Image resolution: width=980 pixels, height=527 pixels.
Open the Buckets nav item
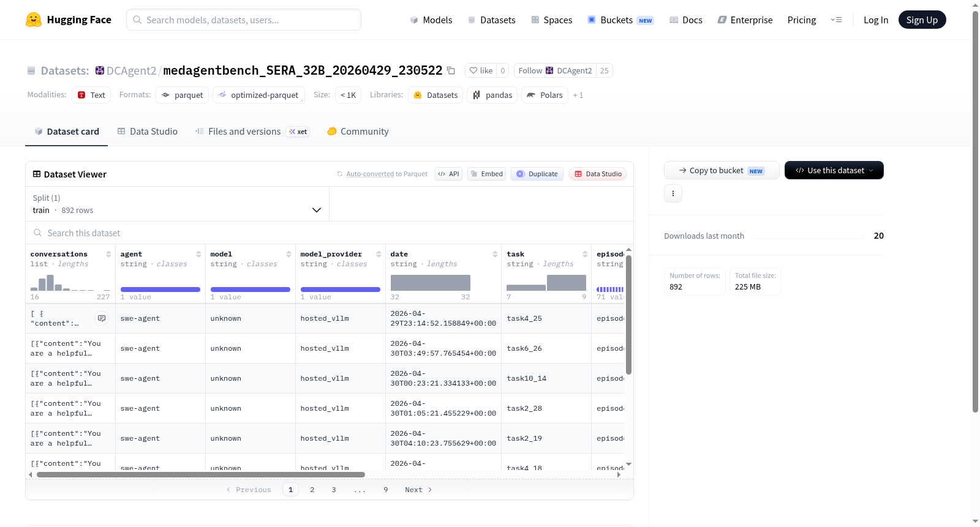click(620, 20)
